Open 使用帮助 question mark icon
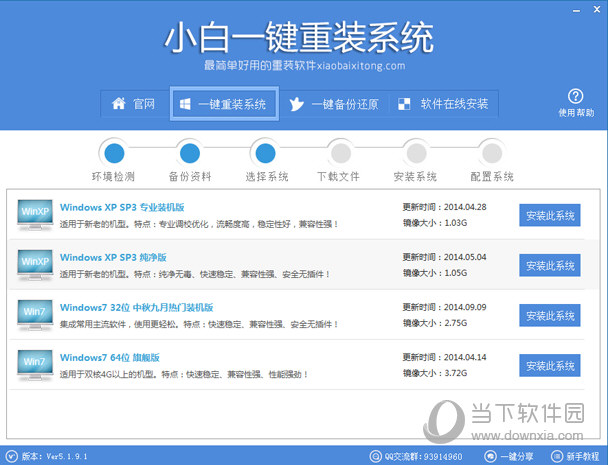The width and height of the screenshot is (608, 465). 575,96
